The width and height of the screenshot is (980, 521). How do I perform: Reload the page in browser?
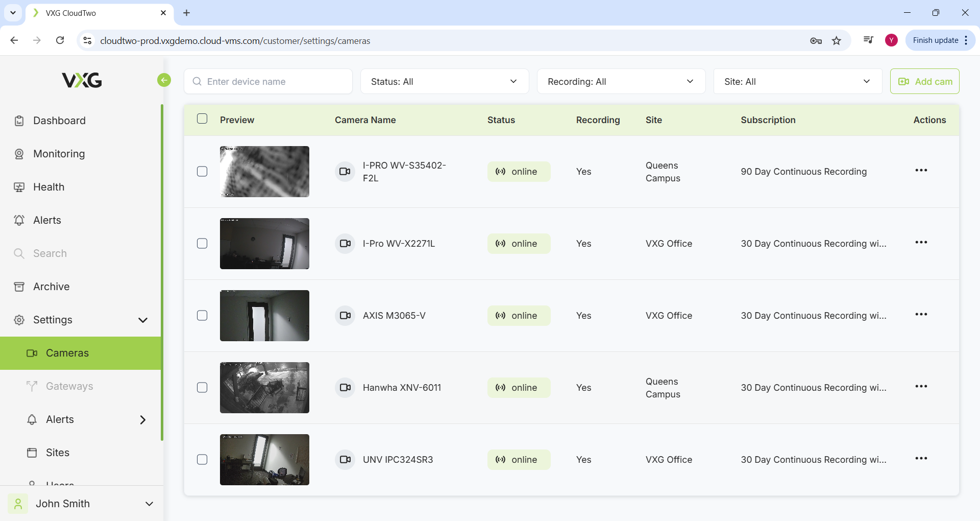pyautogui.click(x=60, y=40)
